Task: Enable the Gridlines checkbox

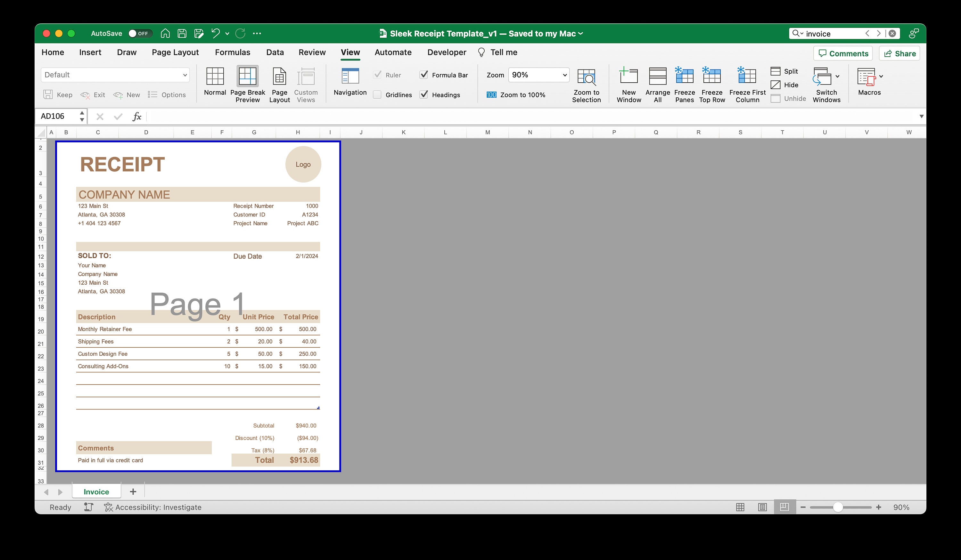Action: point(377,94)
